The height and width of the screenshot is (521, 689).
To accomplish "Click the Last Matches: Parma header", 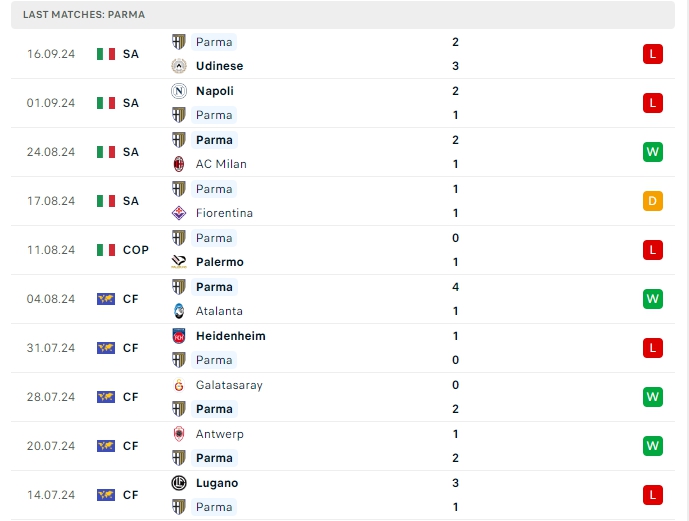I will tap(84, 15).
